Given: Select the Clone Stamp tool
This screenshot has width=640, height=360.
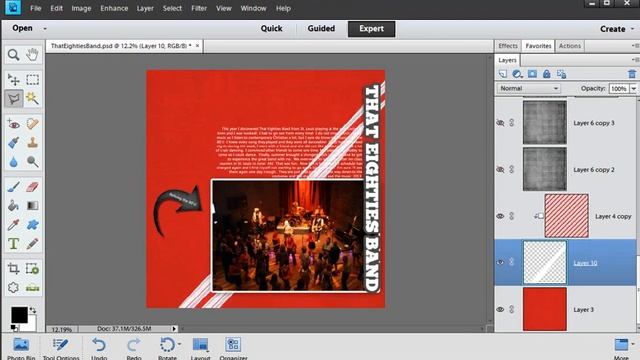Looking at the screenshot, I should click(x=32, y=142).
